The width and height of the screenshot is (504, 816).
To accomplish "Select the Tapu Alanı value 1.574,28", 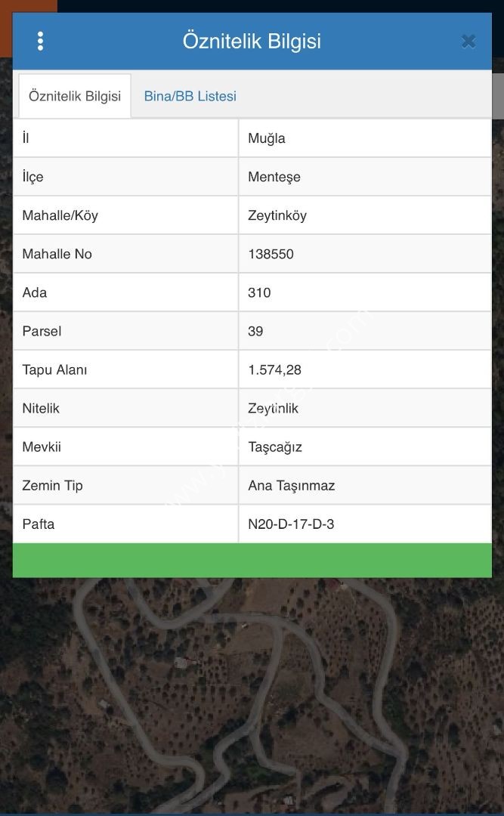I will [x=274, y=369].
